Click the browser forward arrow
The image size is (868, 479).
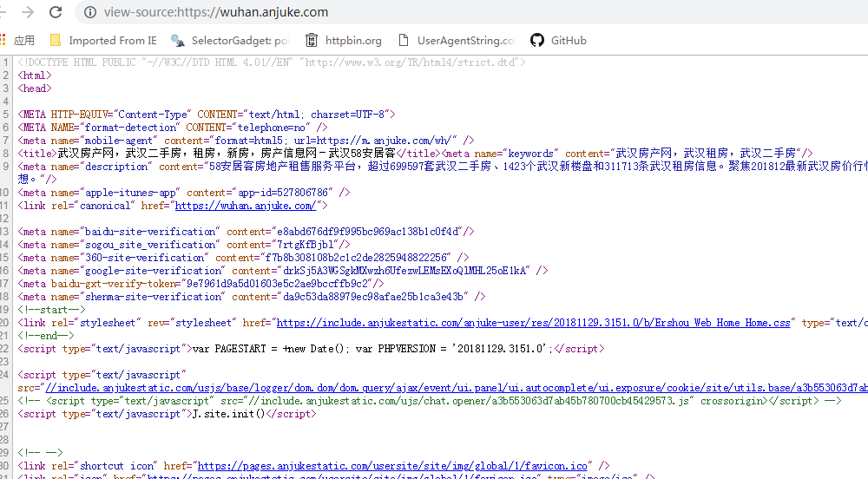point(28,12)
